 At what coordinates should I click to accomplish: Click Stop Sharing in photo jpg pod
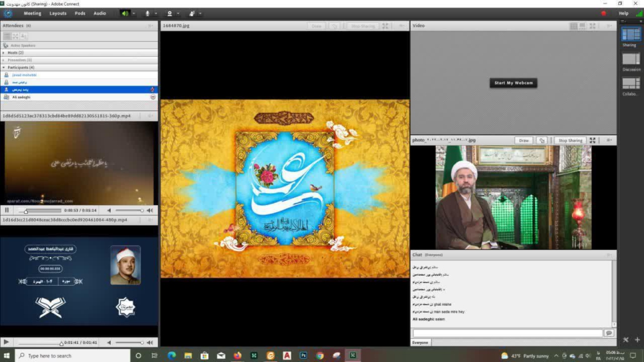click(x=570, y=140)
